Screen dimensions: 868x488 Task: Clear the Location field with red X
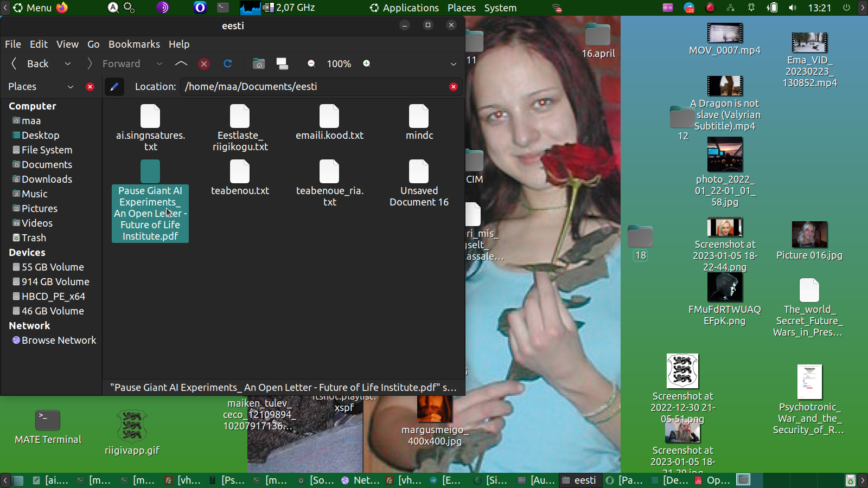pyautogui.click(x=454, y=87)
